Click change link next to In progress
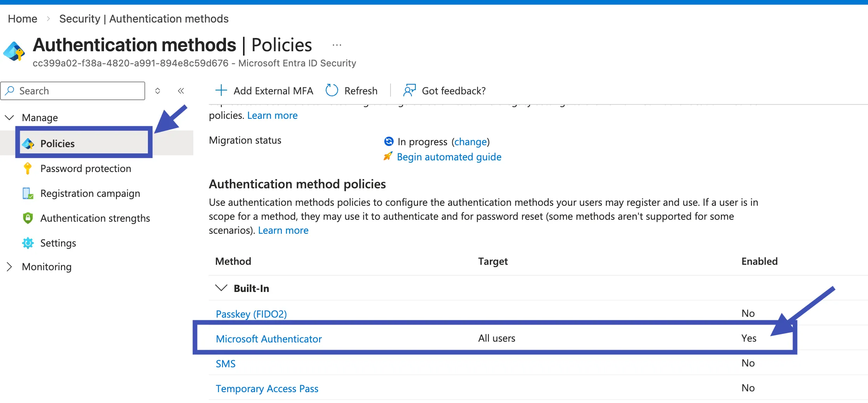 [x=470, y=142]
